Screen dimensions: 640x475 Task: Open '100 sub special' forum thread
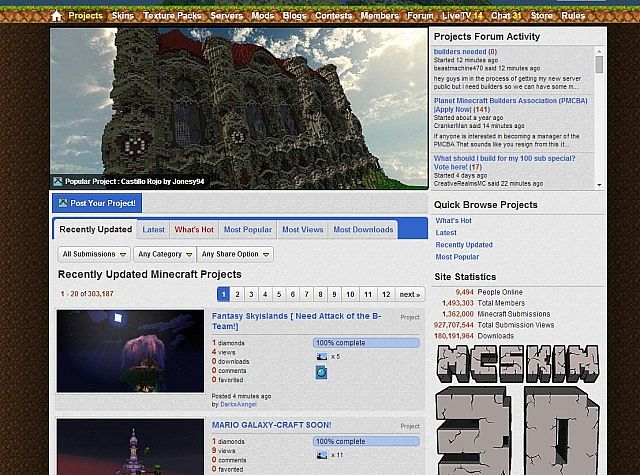(504, 162)
